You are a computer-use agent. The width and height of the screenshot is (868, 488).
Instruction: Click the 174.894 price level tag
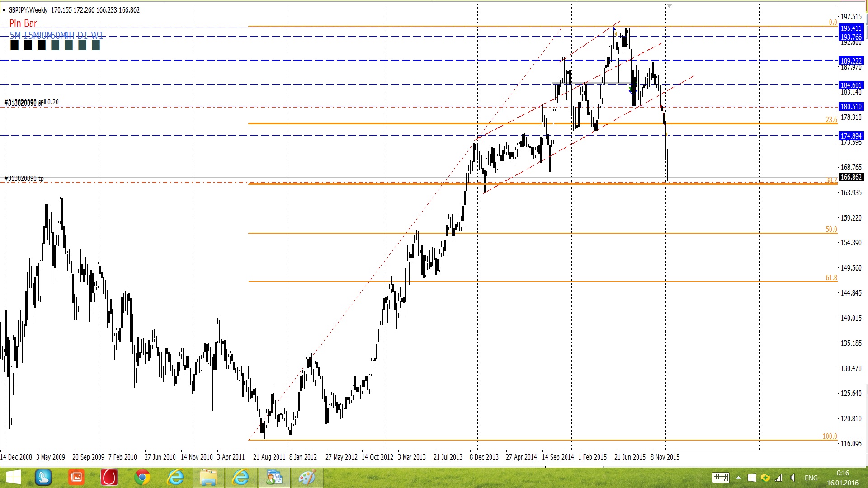[x=851, y=136]
